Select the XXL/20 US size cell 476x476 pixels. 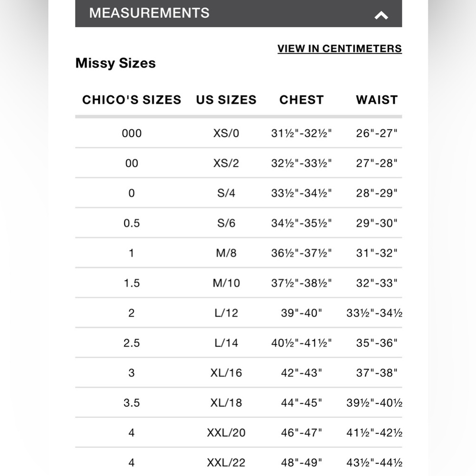point(226,433)
